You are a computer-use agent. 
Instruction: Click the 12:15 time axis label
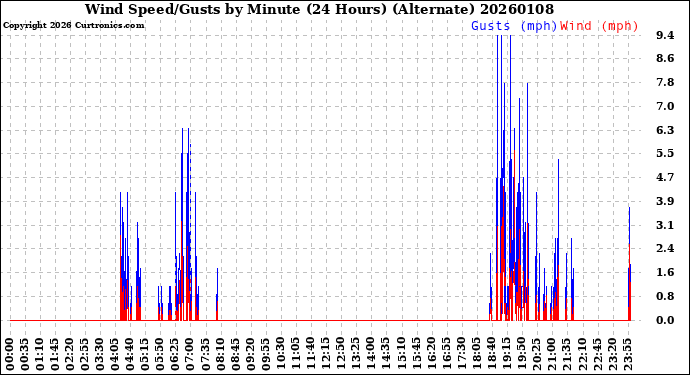[x=326, y=355]
